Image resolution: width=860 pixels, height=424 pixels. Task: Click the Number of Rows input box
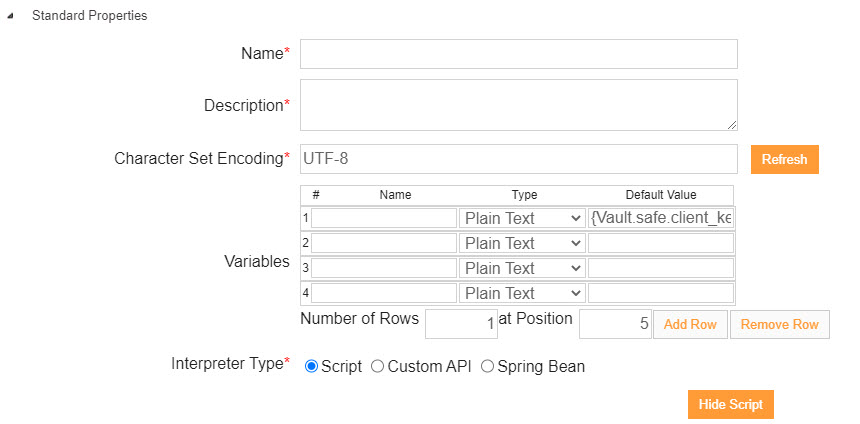pyautogui.click(x=461, y=324)
